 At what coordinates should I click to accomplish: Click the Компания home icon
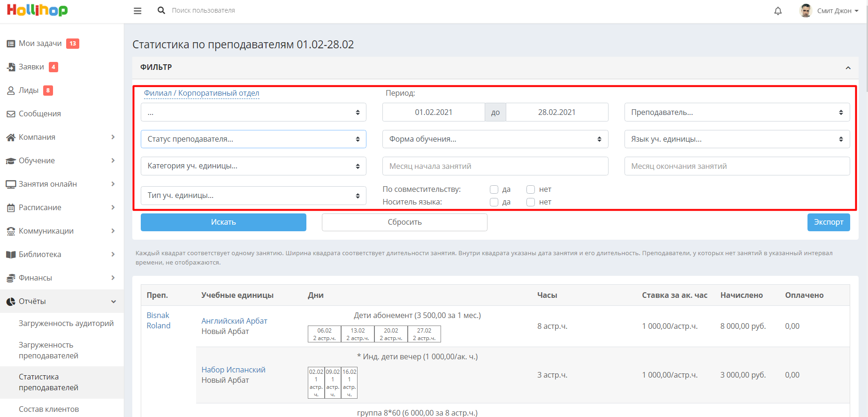(11, 137)
